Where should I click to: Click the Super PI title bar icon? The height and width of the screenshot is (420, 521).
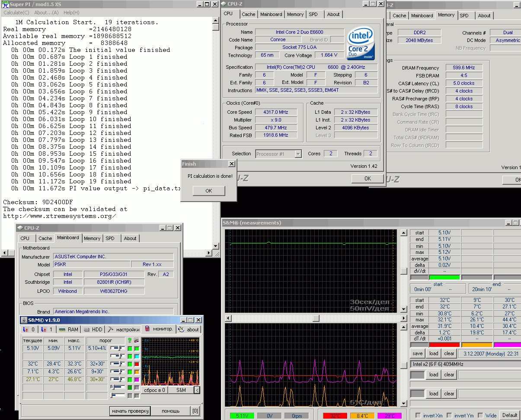(x=5, y=4)
